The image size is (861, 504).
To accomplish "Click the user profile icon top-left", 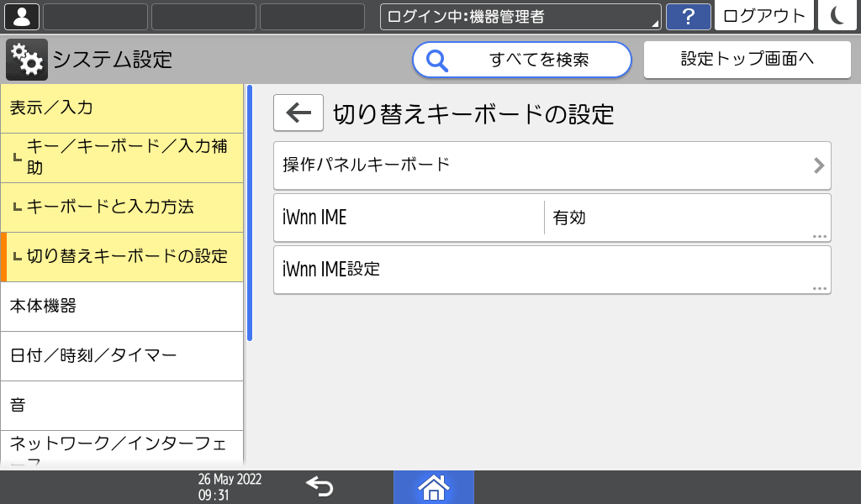I will click(20, 16).
